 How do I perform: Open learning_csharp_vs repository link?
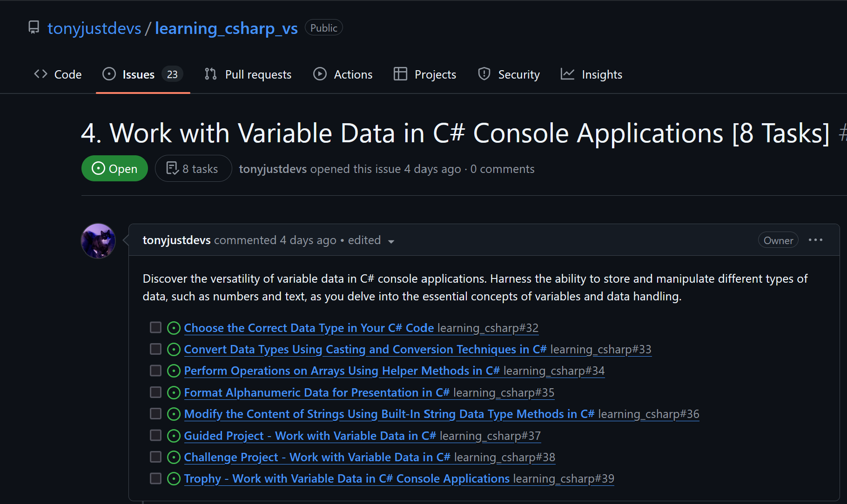pyautogui.click(x=226, y=28)
